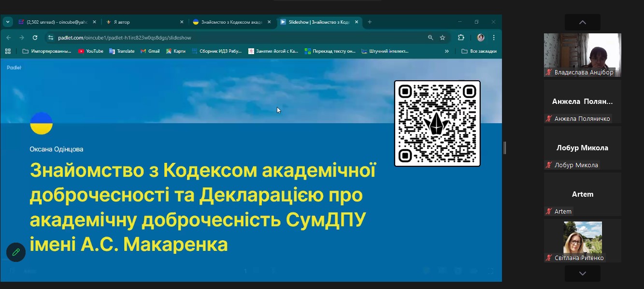Open the apps grid in bookmarks bar

(x=8, y=51)
